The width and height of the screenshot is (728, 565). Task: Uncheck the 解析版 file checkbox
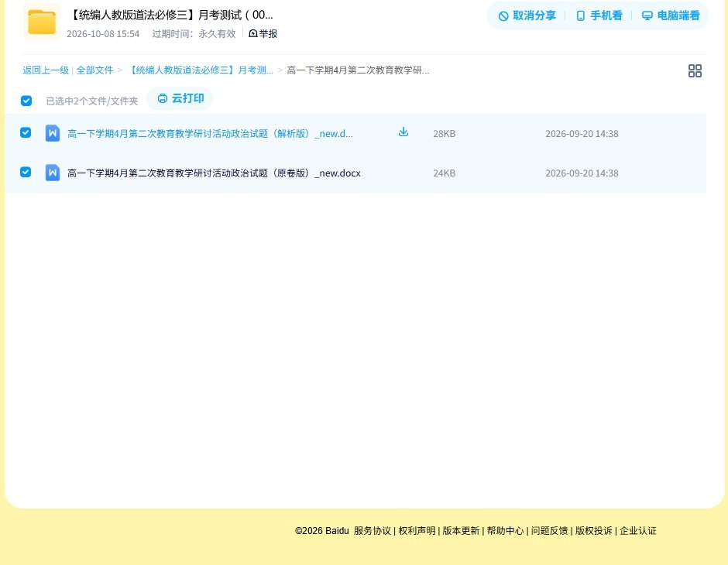tap(26, 132)
